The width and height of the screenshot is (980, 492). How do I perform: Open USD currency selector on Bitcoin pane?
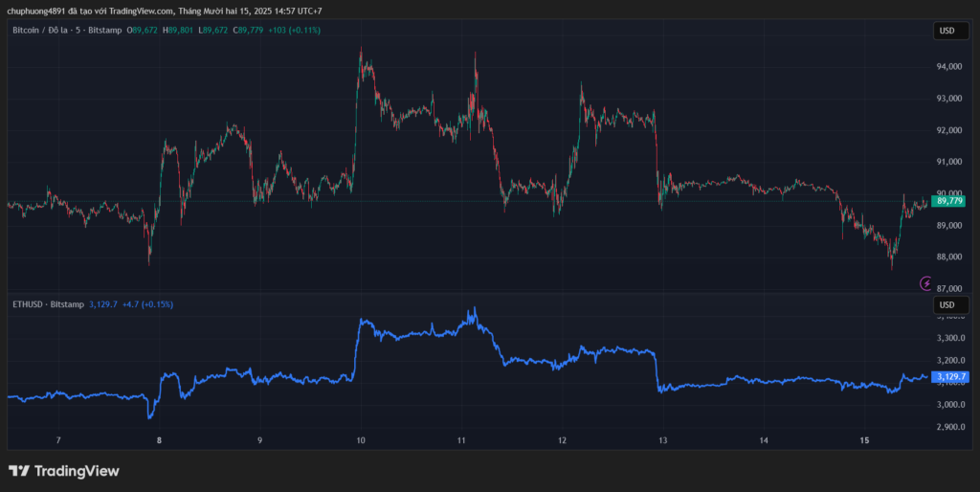click(947, 31)
